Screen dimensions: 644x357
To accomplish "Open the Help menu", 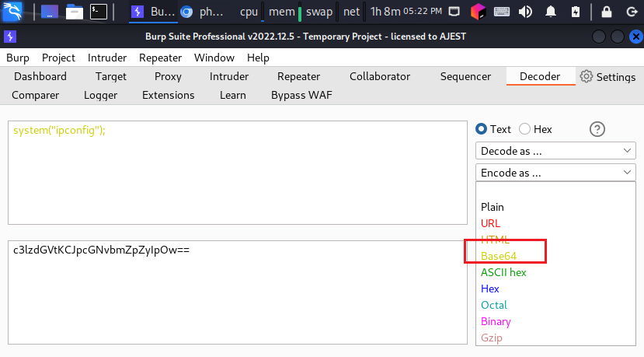I will 258,58.
